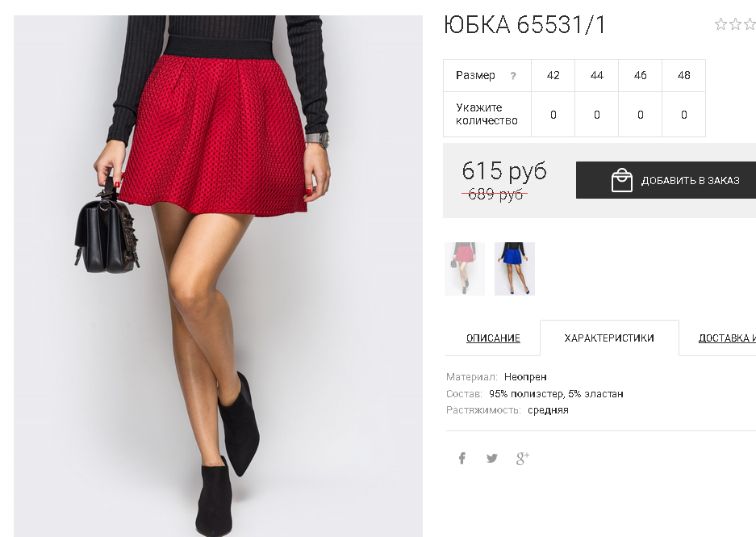Rate product with first star
Screen dimensions: 756x537
[x=720, y=24]
